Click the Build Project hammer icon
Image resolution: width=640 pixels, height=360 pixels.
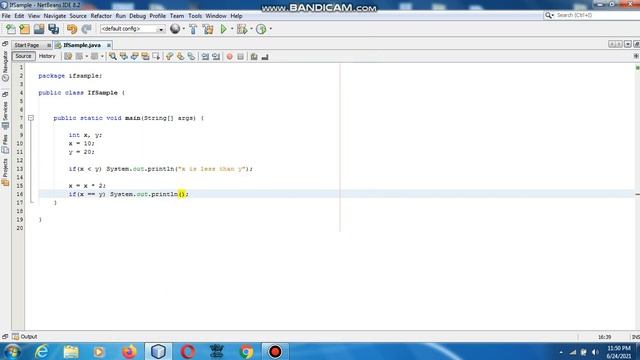(193, 29)
